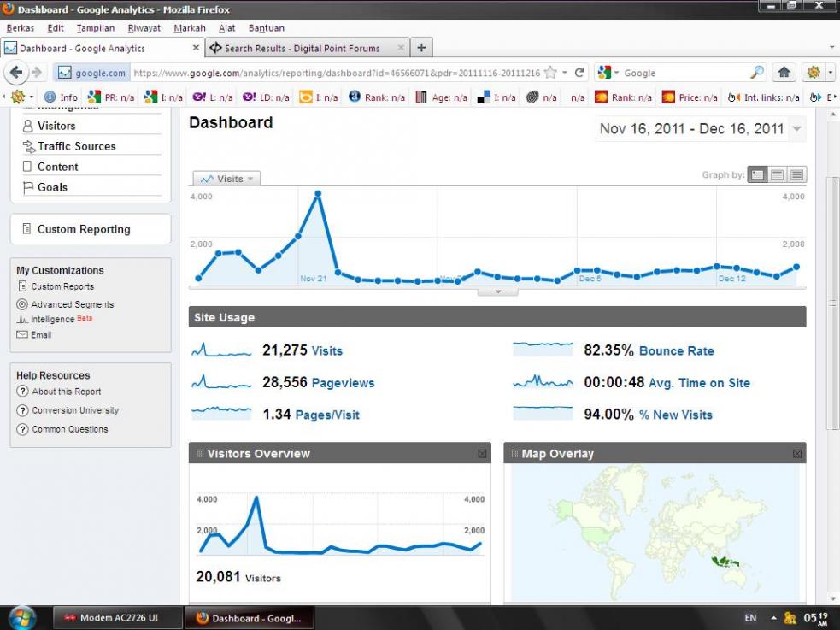840x630 pixels.
Task: Click the Nov 21 peak data point
Action: click(x=318, y=193)
